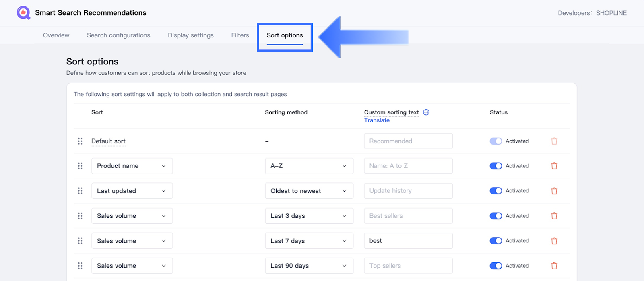Click the Translate link
Screen dimensions: 644x281
tap(377, 120)
